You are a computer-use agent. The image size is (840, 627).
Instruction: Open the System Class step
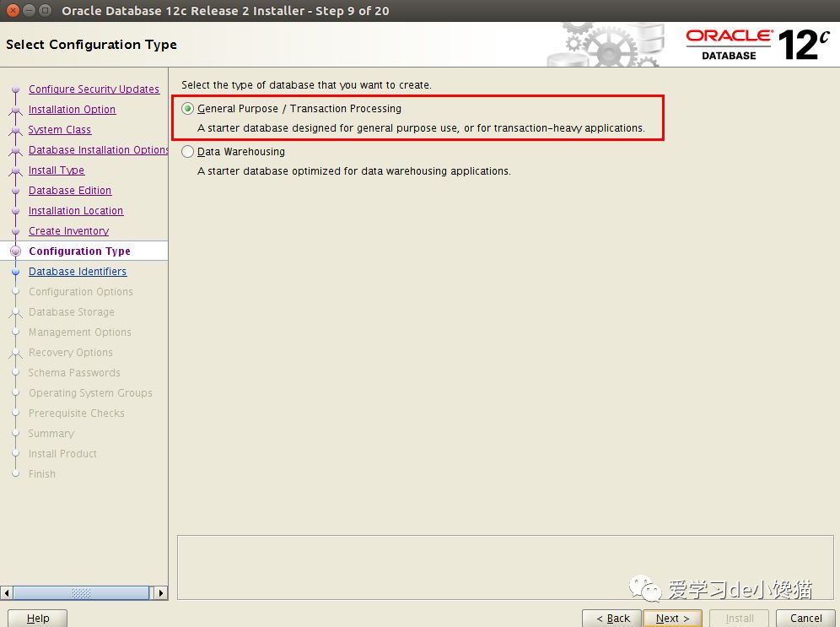pyautogui.click(x=60, y=130)
